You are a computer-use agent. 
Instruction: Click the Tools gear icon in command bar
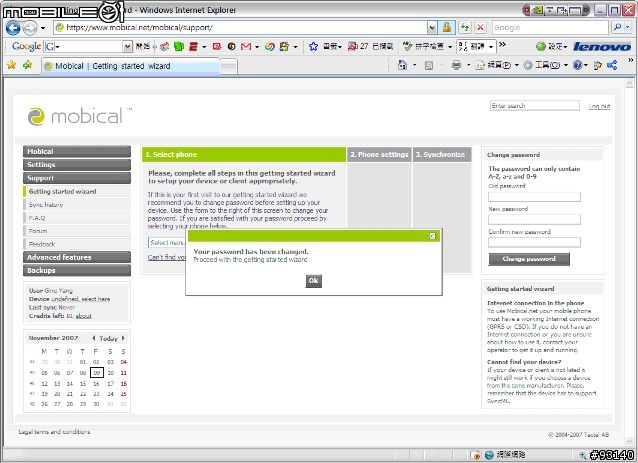coord(528,65)
